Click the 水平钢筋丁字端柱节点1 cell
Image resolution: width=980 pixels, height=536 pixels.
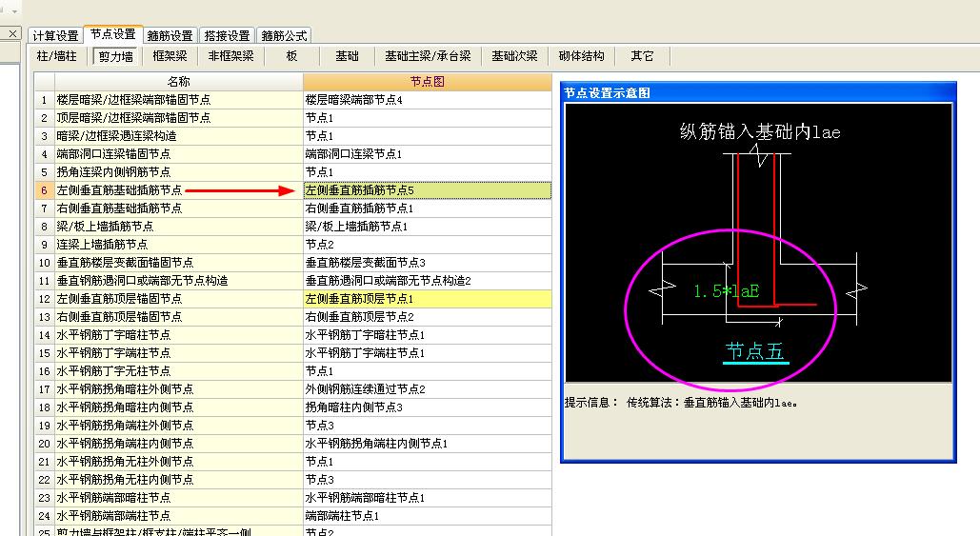428,353
